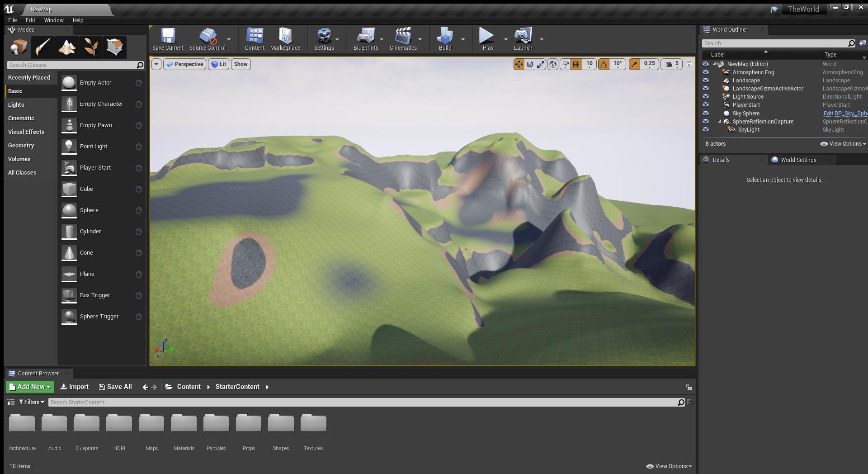The height and width of the screenshot is (474, 868).
Task: Focus the Search StarterContent field
Action: tap(363, 403)
